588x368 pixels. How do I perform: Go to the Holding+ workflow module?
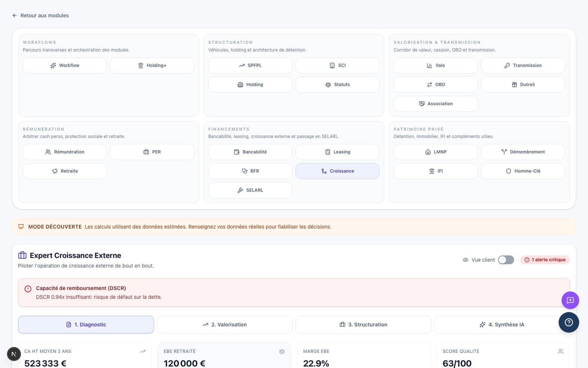click(152, 66)
